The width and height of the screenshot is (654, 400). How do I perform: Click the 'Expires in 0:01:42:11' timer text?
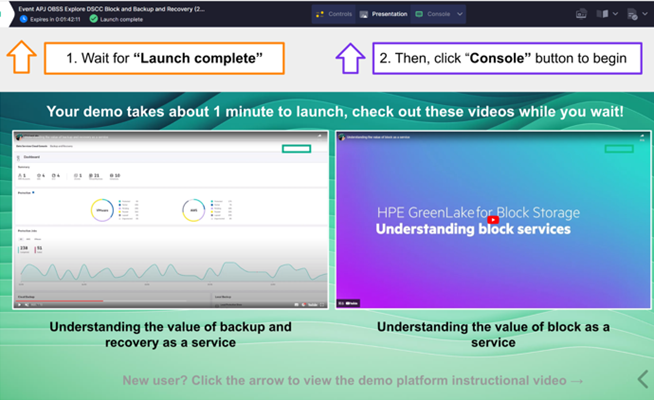click(x=55, y=19)
